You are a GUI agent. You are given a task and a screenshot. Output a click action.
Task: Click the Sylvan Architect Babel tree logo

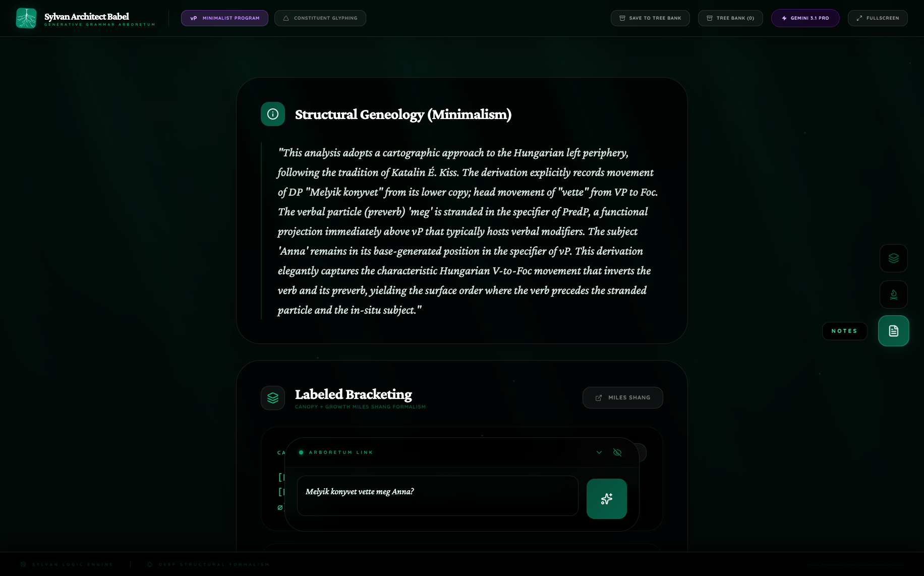tap(26, 18)
